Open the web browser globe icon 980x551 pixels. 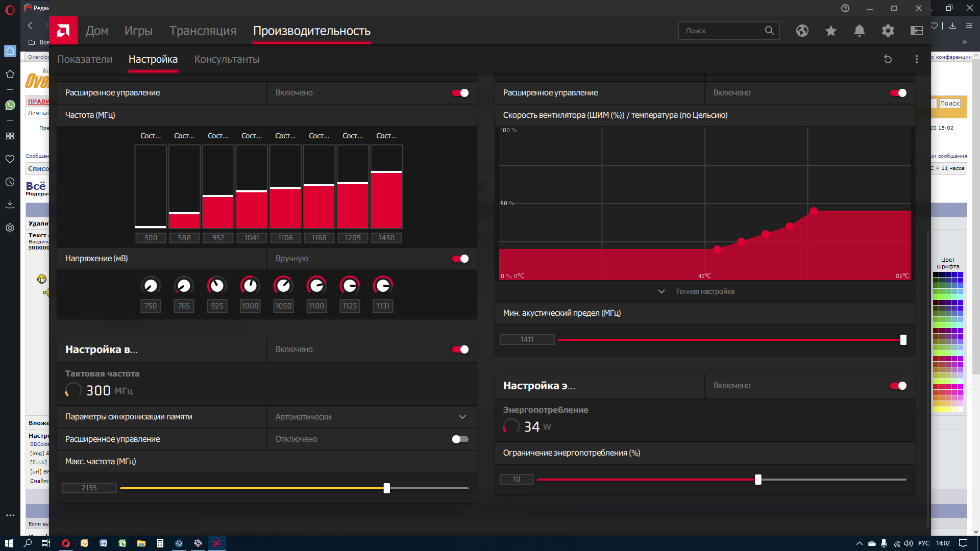802,31
